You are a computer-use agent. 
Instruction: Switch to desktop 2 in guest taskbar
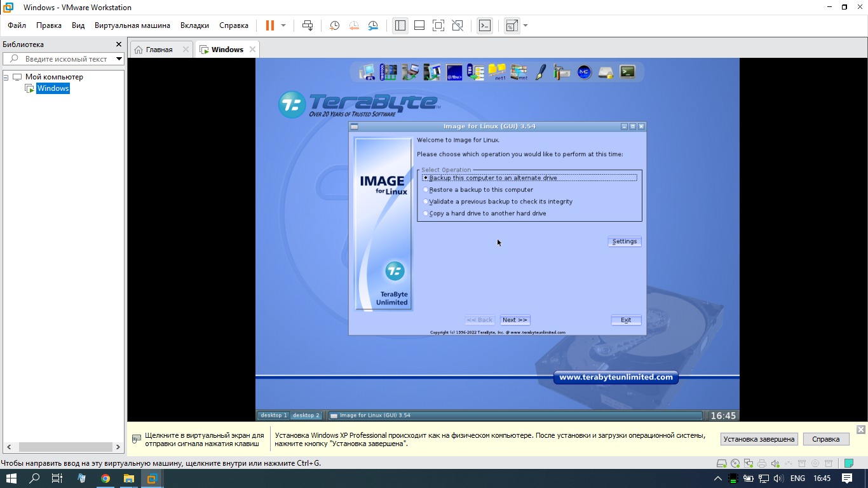pos(306,416)
